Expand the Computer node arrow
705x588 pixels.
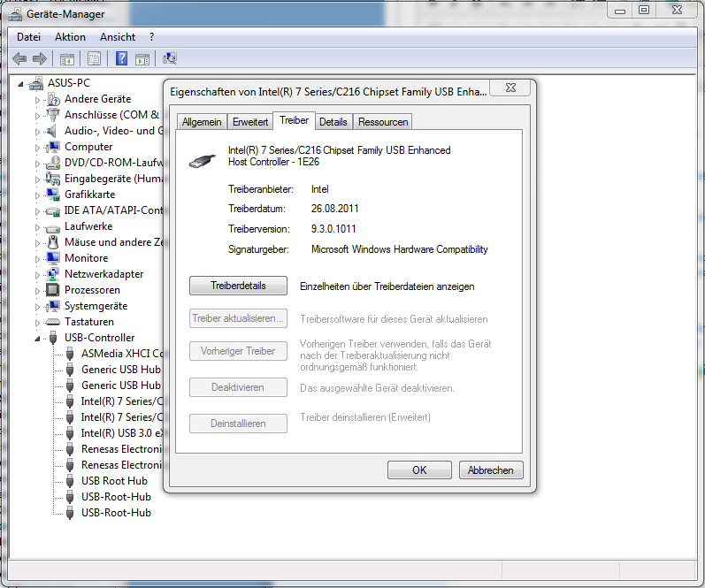pos(38,148)
